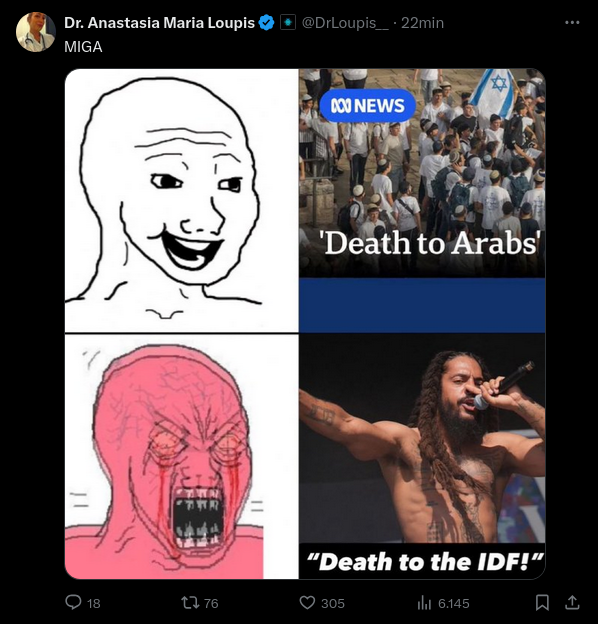Click the MIGA tweet text

[x=83, y=47]
